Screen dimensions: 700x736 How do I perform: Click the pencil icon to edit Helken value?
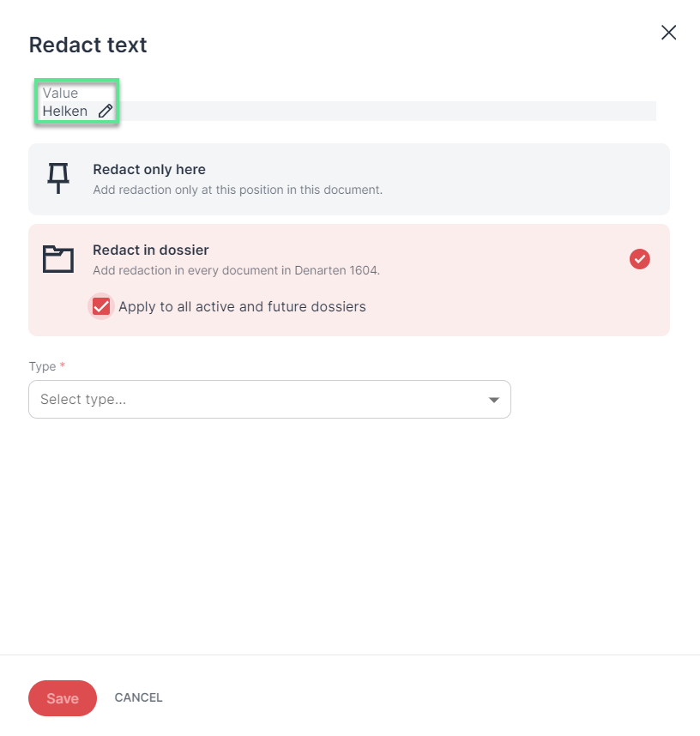106,111
